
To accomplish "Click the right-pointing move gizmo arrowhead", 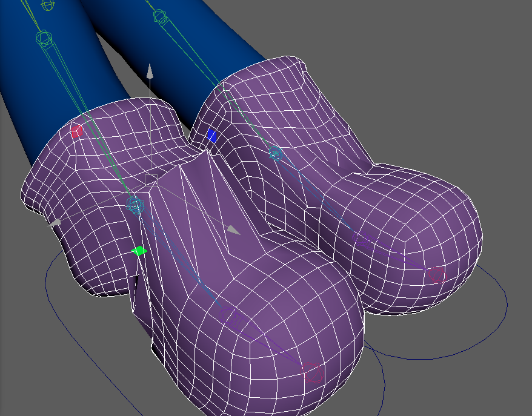I will point(233,230).
